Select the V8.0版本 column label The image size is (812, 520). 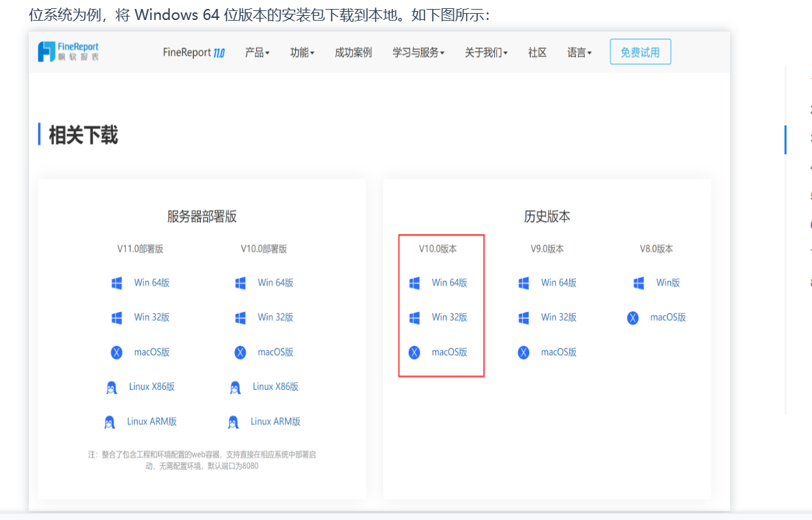656,249
